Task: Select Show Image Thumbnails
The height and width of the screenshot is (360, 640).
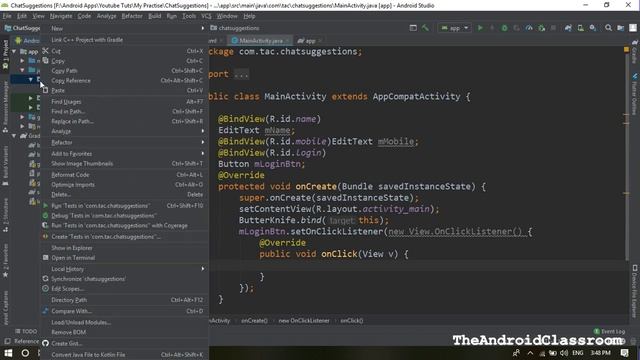Action: coord(124,163)
